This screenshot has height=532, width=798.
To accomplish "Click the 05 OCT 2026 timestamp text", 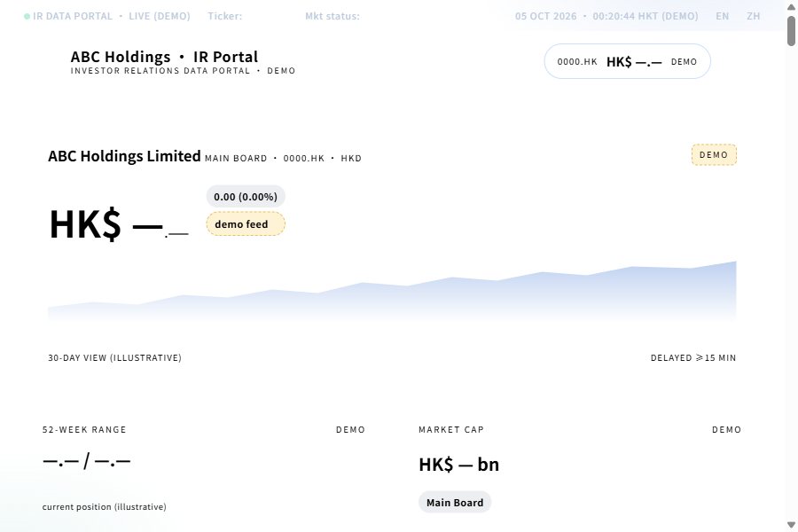I will 606,16.
